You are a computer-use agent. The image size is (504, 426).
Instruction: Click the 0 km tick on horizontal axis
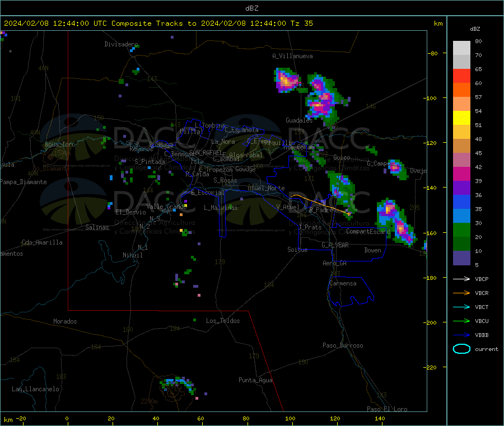(x=67, y=418)
